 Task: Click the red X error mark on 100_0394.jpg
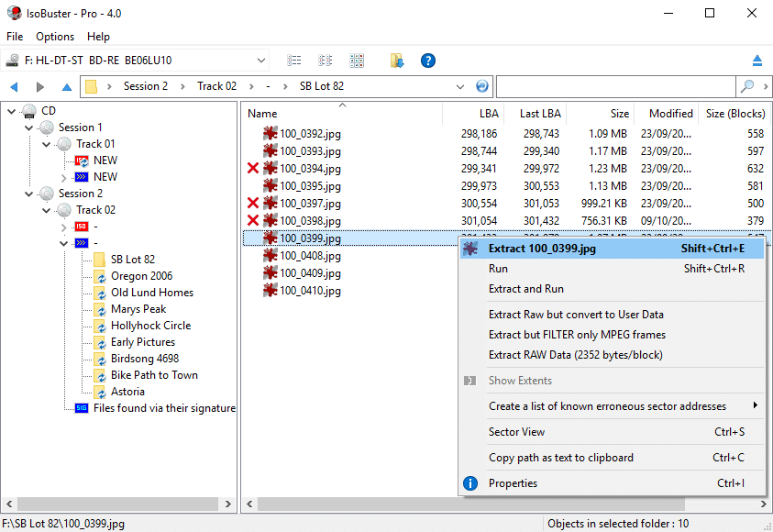click(x=253, y=169)
